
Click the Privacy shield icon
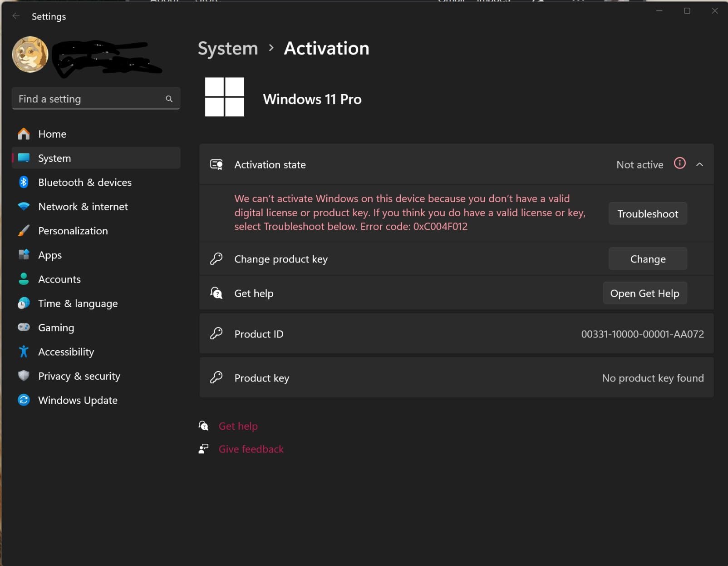24,376
